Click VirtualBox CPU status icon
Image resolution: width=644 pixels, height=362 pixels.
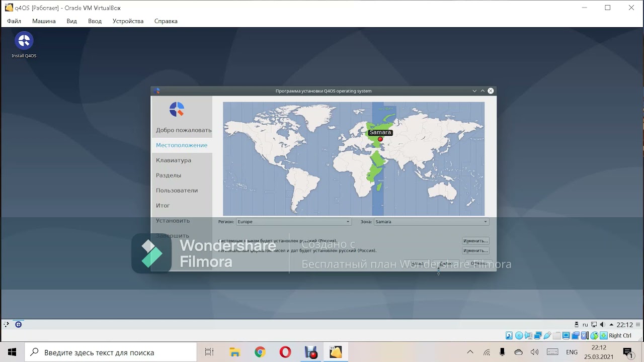(585, 335)
